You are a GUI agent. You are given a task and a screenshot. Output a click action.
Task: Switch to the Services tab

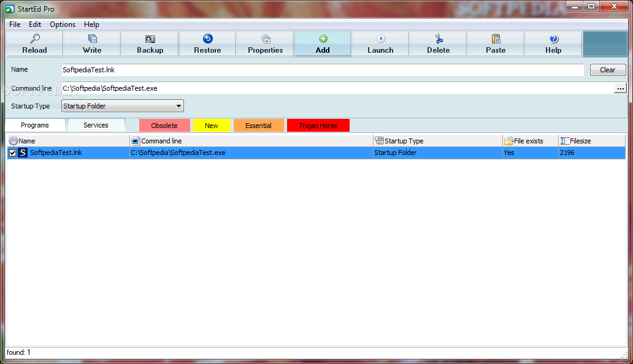(x=96, y=125)
